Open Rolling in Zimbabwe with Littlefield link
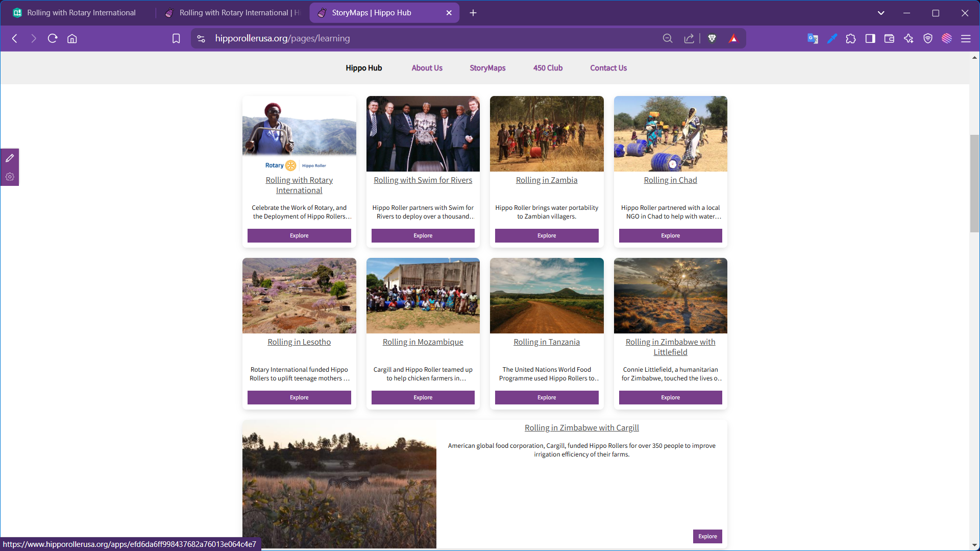Screen dimensions: 980x551 coord(670,347)
